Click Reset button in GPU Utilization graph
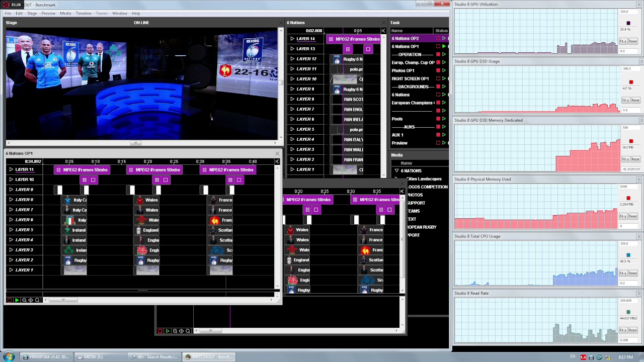Image resolution: width=644 pixels, height=362 pixels. 633,41
